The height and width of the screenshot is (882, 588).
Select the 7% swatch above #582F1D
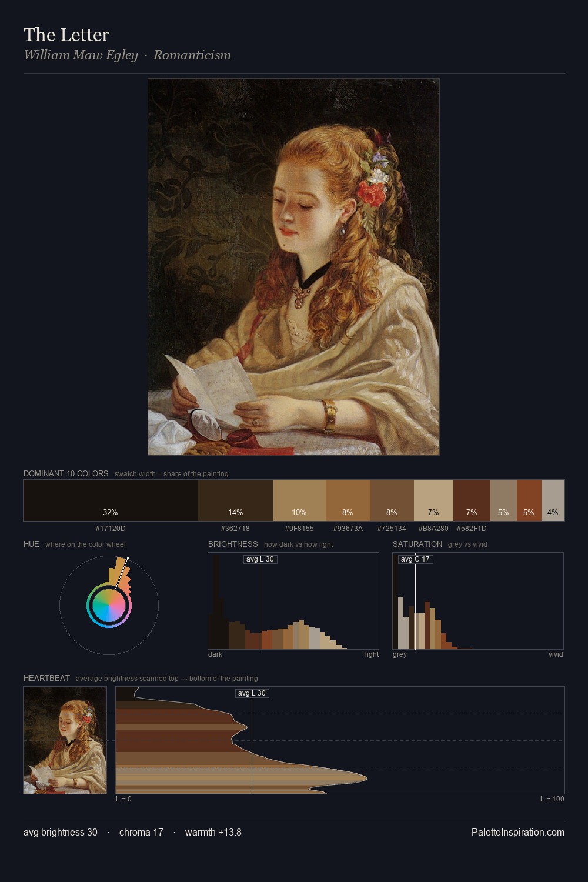click(x=472, y=500)
